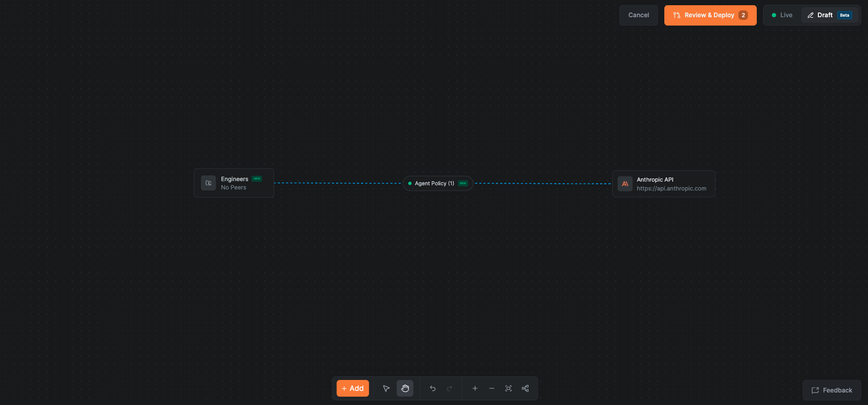This screenshot has height=405, width=868.
Task: Switch to the Draft view
Action: [x=829, y=15]
